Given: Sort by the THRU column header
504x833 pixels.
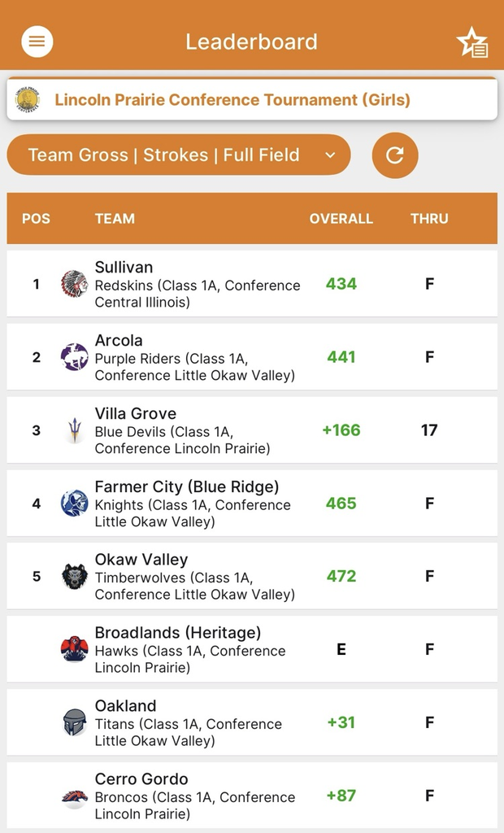Looking at the screenshot, I should point(429,219).
